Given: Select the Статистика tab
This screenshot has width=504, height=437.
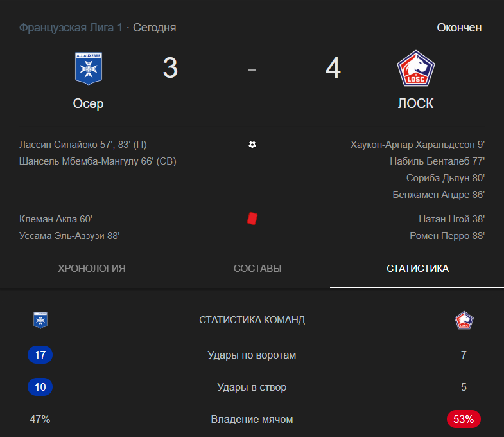Looking at the screenshot, I should coord(417,269).
